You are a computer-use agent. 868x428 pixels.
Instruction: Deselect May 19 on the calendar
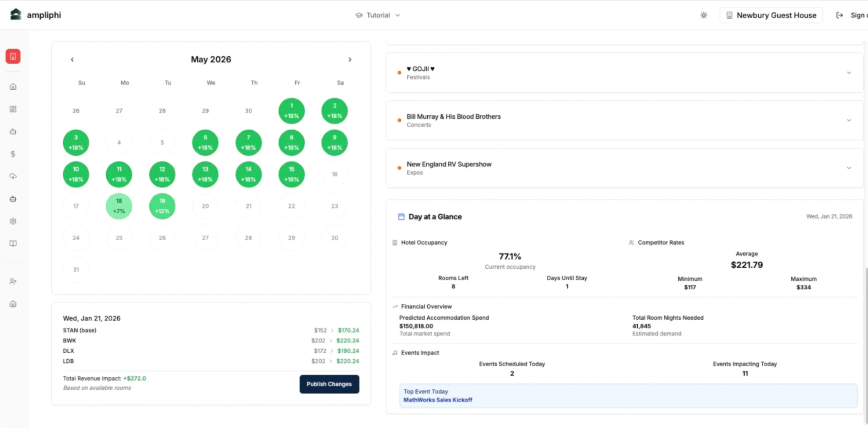pos(162,206)
